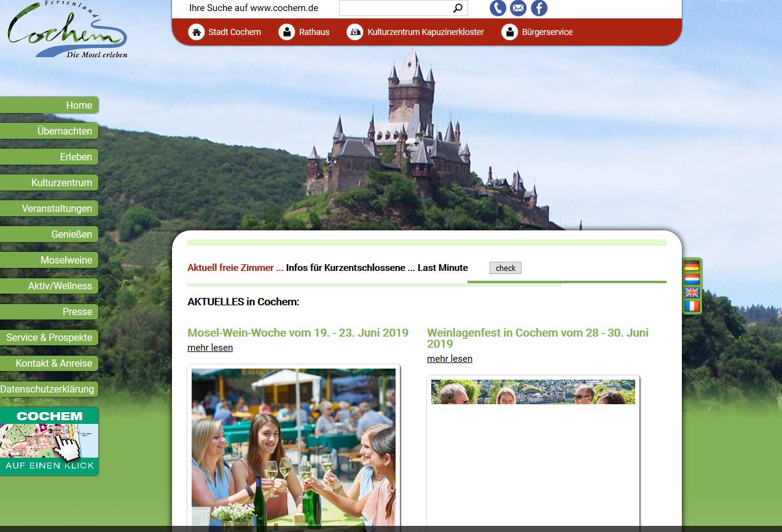Open the Datenschutzerklärung menu item
Viewport: 782px width, 532px height.
tap(49, 389)
